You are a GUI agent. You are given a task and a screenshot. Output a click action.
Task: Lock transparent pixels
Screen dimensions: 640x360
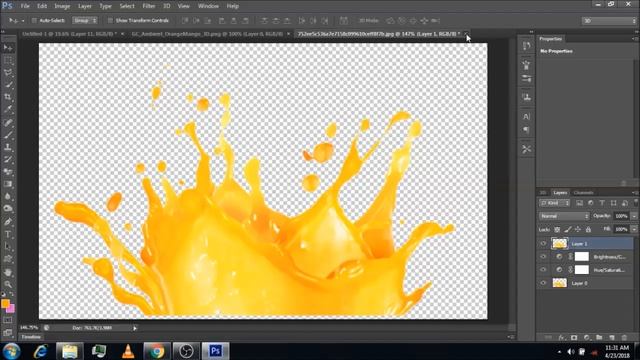(557, 229)
